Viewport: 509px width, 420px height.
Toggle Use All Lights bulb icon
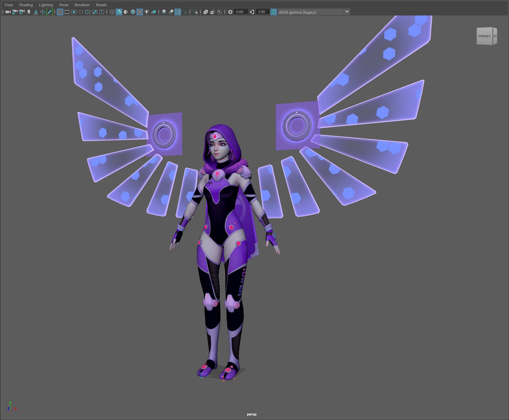point(146,12)
